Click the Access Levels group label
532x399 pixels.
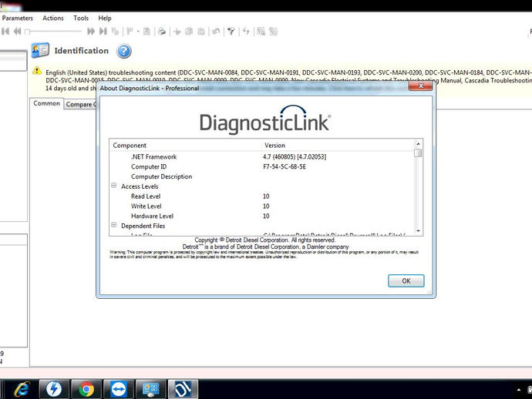[x=140, y=186]
